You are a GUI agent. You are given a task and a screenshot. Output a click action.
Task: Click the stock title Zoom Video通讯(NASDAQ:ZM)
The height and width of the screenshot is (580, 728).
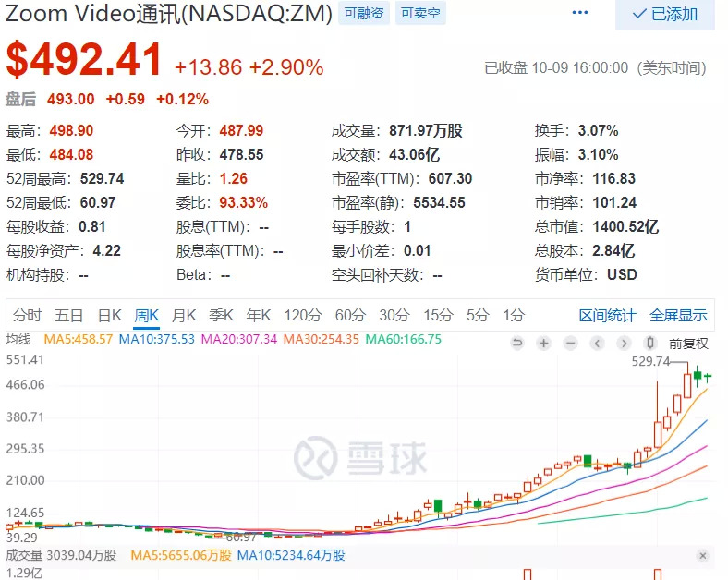click(169, 14)
